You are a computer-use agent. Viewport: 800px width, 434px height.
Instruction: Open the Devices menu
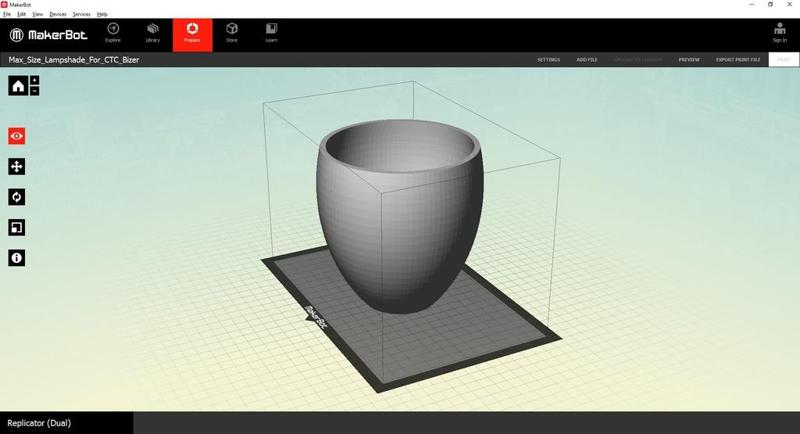(x=58, y=14)
